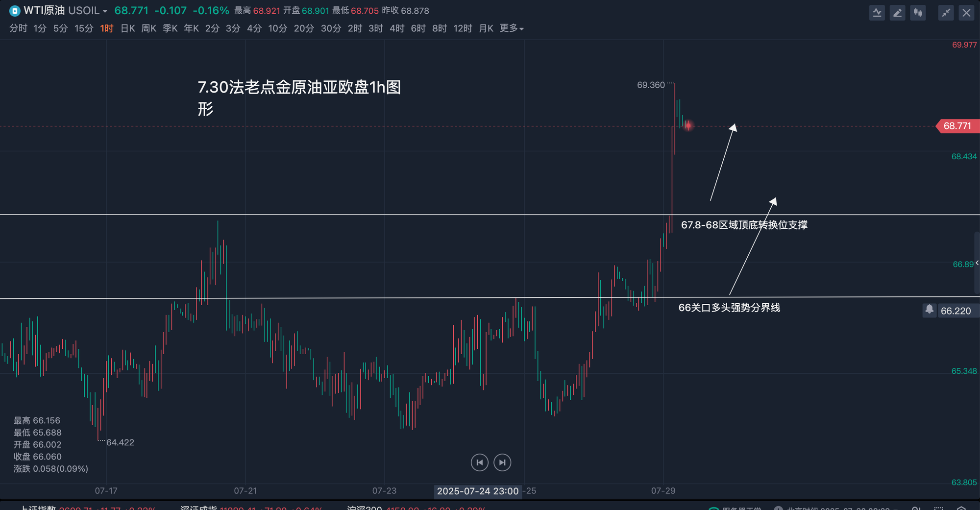The width and height of the screenshot is (980, 510).
Task: Switch to the 3时 timeframe
Action: pyautogui.click(x=375, y=28)
